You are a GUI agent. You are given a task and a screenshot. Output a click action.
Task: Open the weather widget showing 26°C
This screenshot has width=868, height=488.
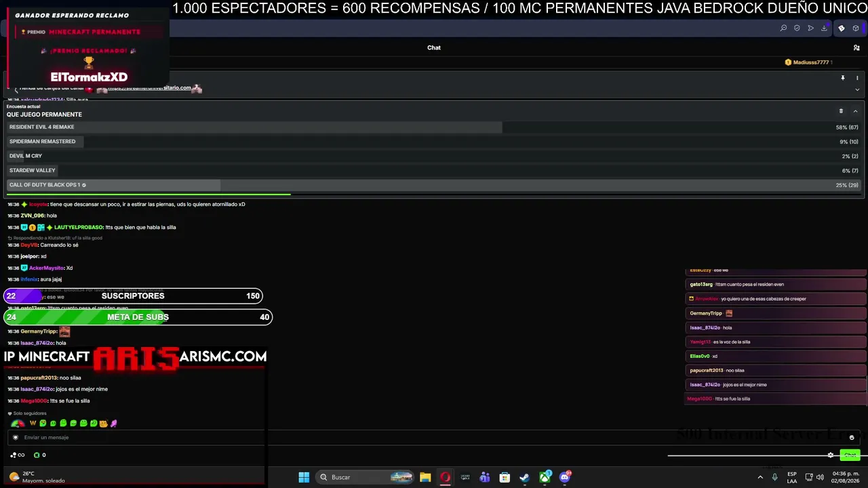click(37, 477)
